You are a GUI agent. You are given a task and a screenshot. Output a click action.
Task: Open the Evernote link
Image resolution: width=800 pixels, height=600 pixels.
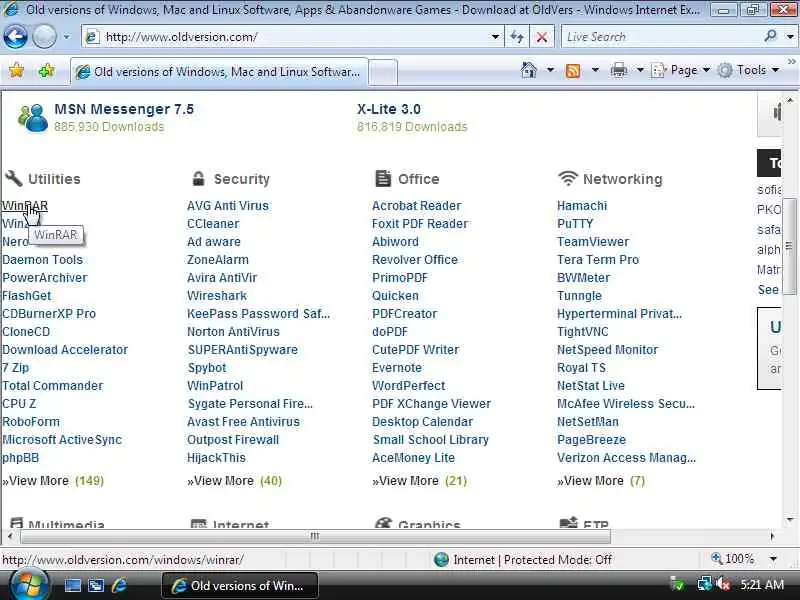(x=397, y=368)
